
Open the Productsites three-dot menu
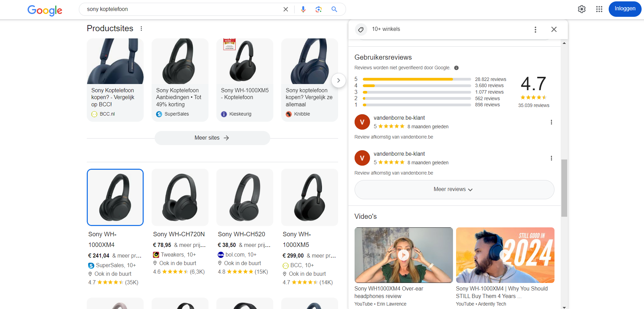tap(141, 28)
